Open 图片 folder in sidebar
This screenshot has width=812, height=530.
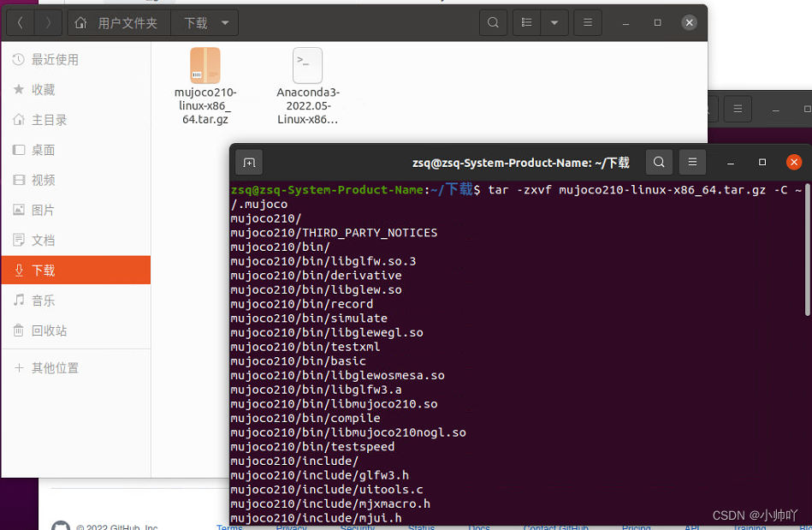76,210
